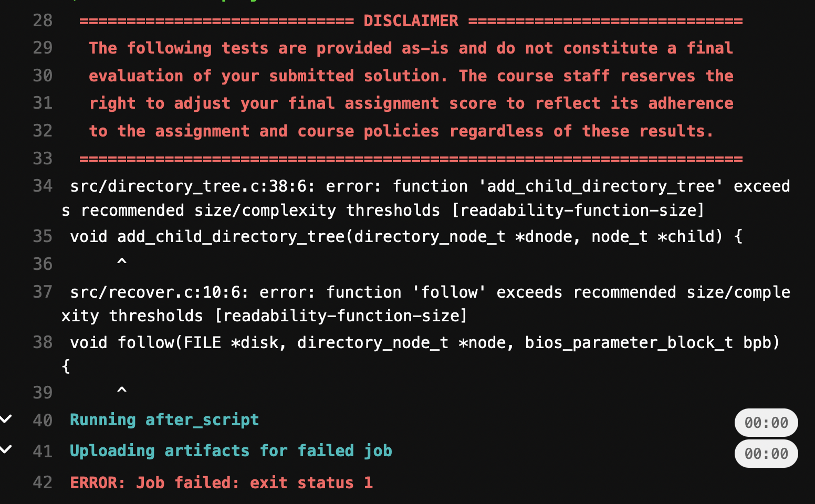Click the 'ERROR: Job failed: exit status 1' line
Viewport: 815px width, 504px height.
[221, 483]
